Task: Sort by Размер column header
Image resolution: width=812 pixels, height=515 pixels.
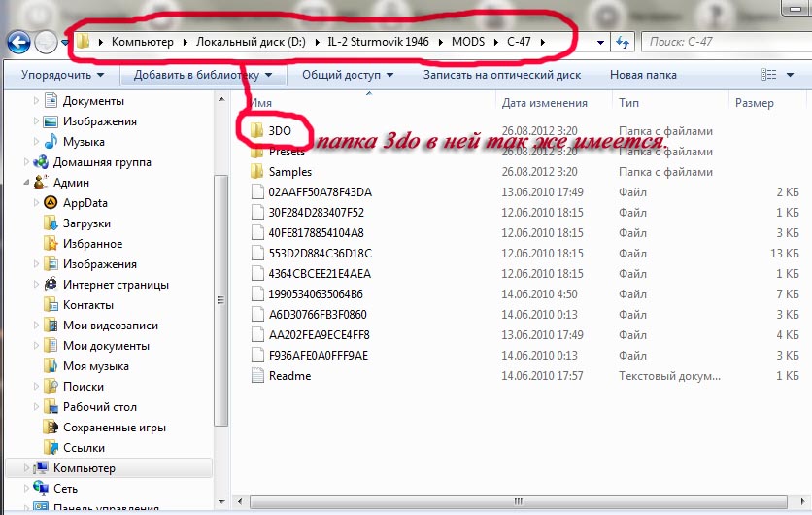Action: click(754, 103)
